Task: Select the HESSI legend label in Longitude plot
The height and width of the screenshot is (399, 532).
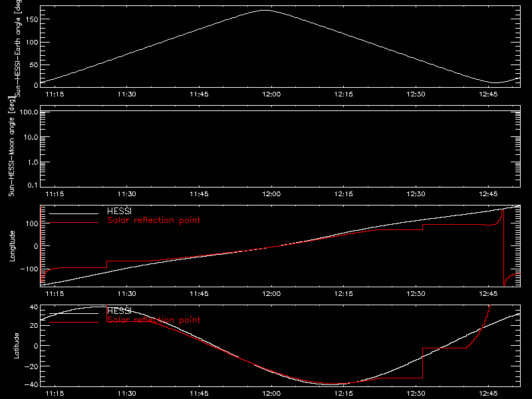Action: pos(119,211)
